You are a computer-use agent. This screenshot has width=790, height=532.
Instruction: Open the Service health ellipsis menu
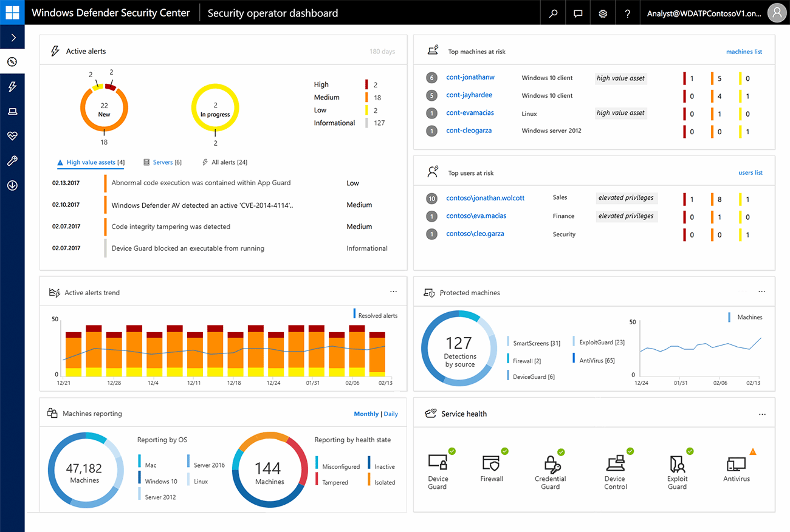[762, 414]
